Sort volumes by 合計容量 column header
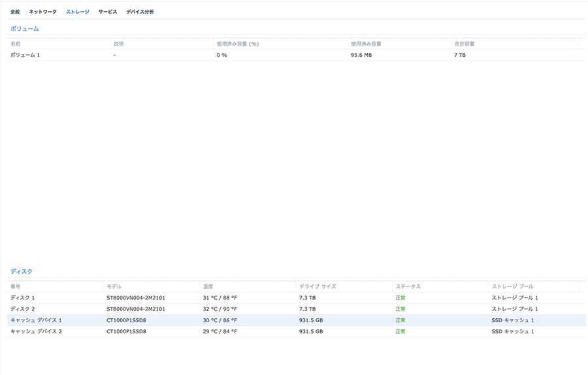Viewport: 588px width, 375px height. [x=465, y=44]
